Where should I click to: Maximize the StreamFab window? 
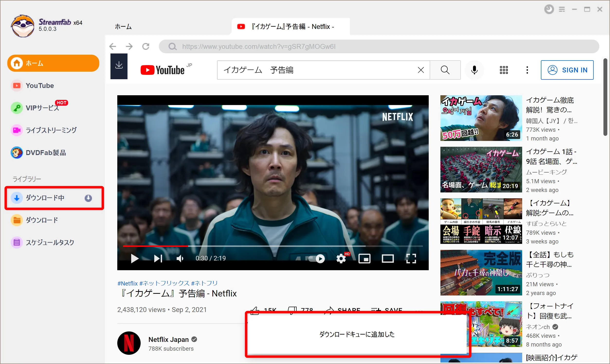click(587, 9)
